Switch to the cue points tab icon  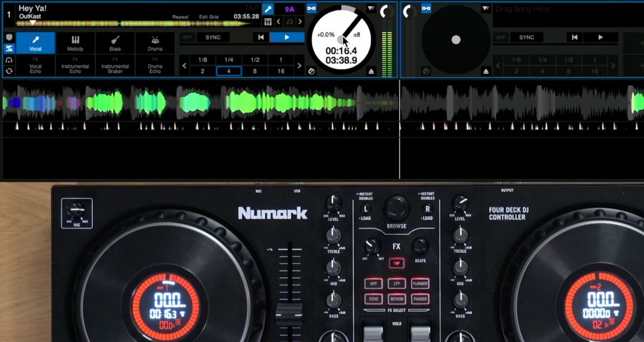coord(9,37)
